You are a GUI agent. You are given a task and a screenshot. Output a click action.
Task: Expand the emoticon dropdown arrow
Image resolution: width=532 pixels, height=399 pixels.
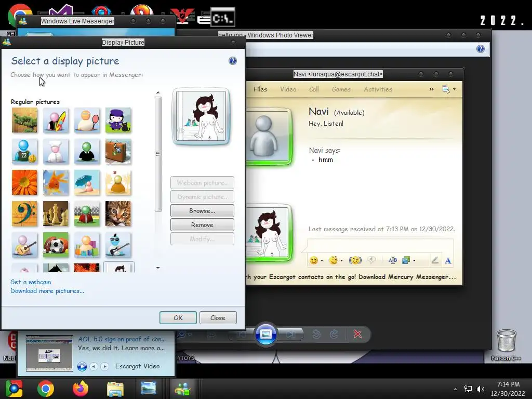point(322,261)
